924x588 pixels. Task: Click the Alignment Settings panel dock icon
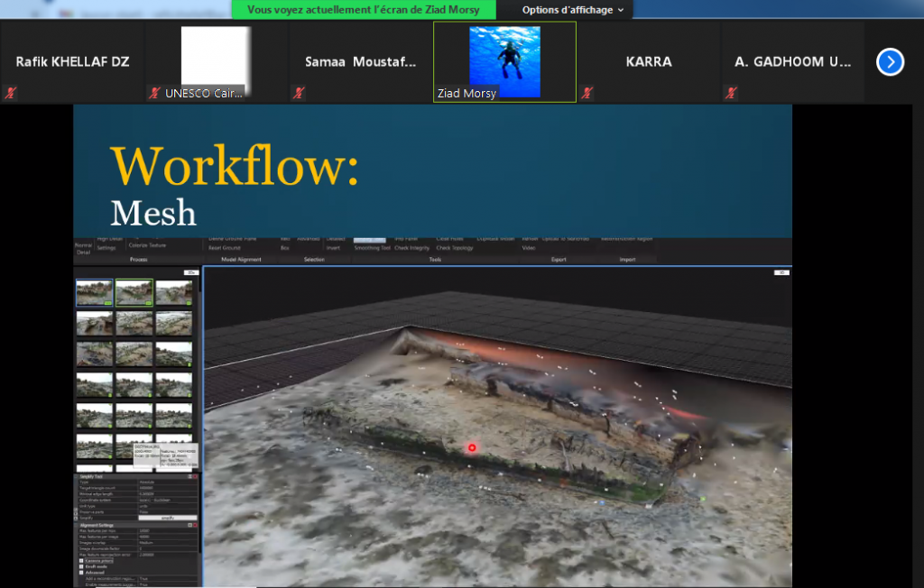(188, 525)
